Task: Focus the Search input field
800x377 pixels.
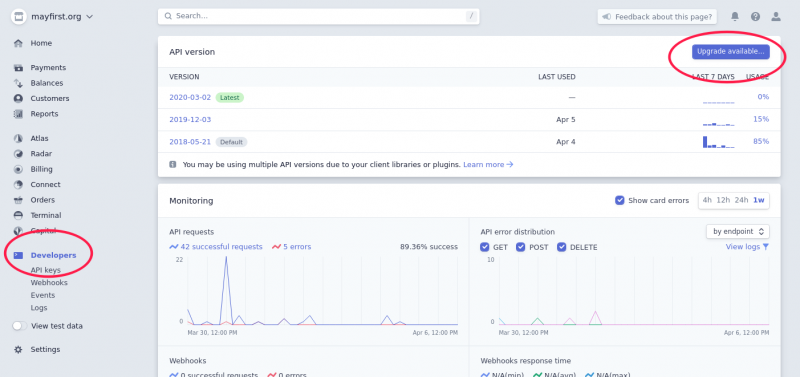Action: [x=318, y=16]
